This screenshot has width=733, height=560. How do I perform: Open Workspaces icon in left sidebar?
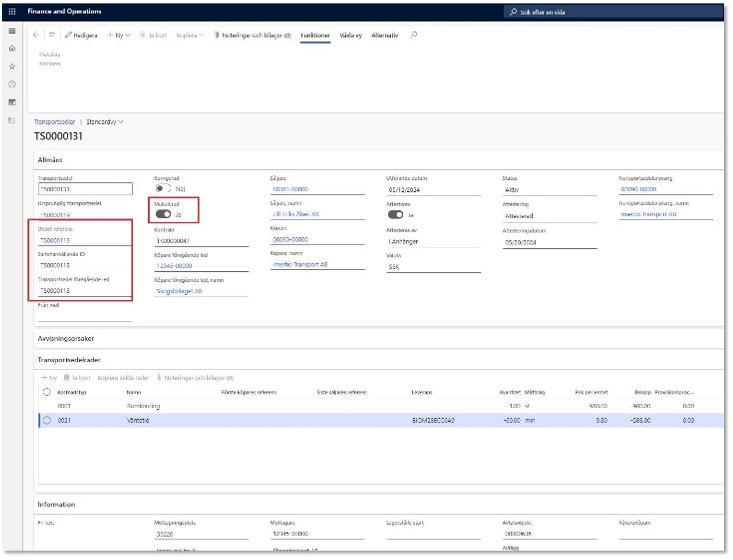click(x=12, y=102)
